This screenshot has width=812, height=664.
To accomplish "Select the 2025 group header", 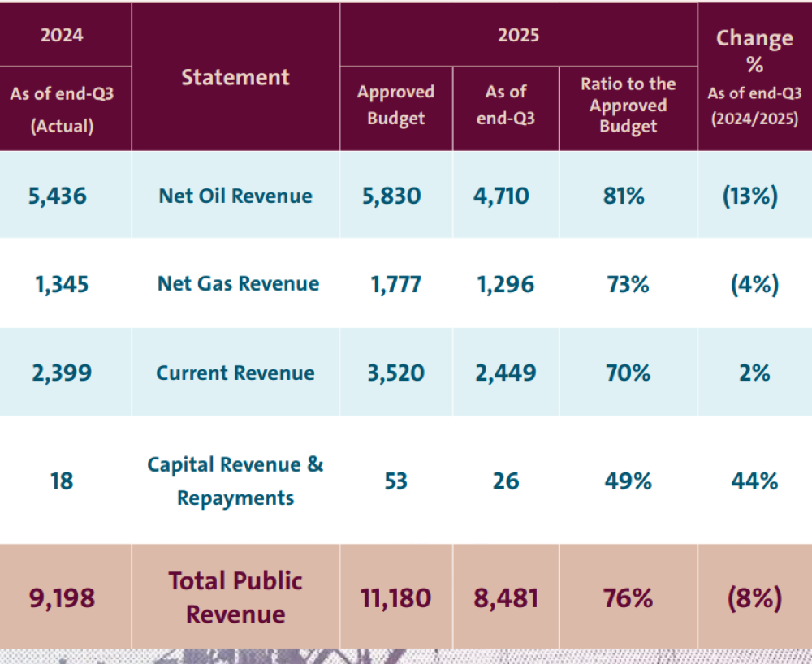I will 518,35.
